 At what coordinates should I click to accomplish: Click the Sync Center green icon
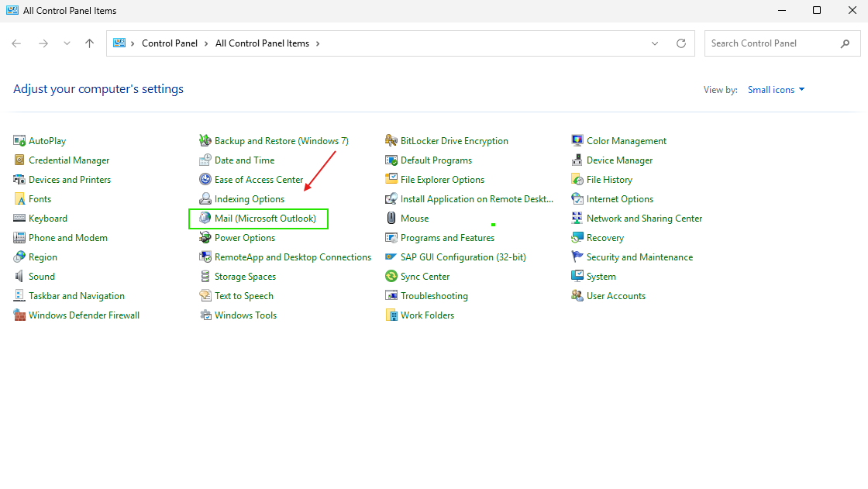coord(391,277)
